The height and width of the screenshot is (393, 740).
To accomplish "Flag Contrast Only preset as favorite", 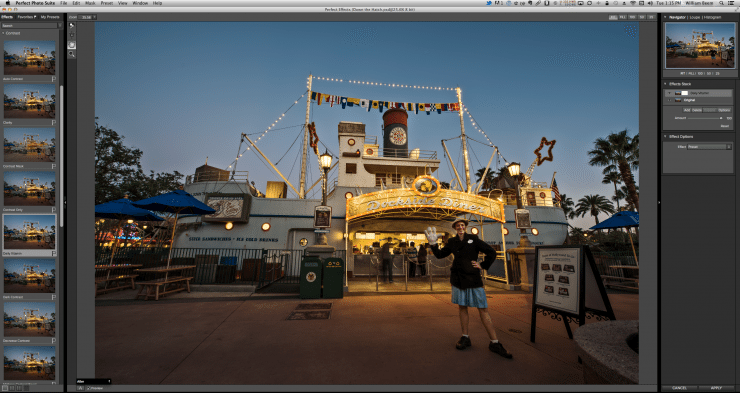I will pos(53,209).
